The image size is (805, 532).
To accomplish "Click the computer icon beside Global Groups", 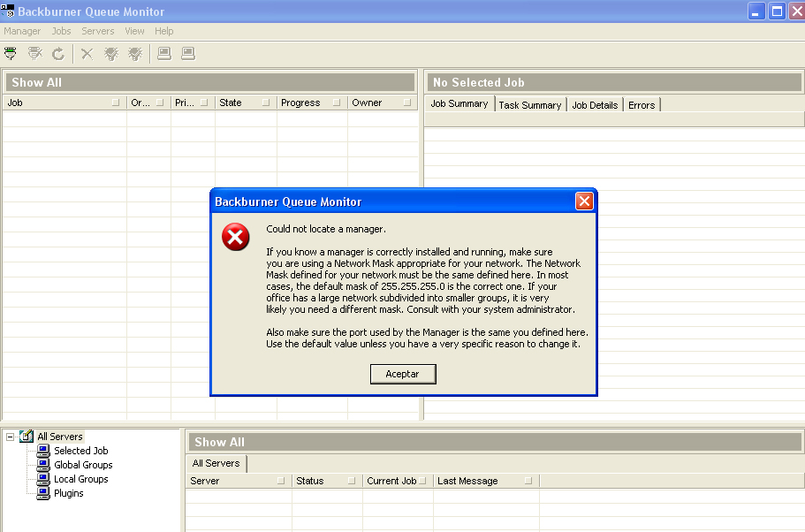I will [x=43, y=465].
